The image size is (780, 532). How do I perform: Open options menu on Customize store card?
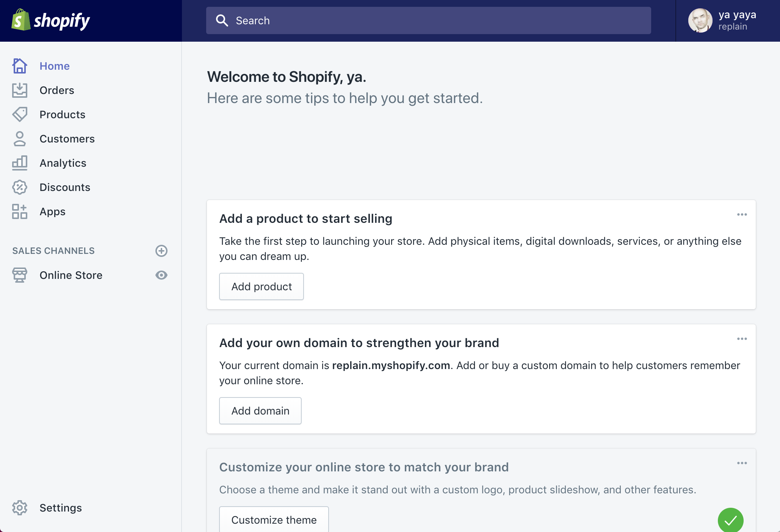click(x=742, y=463)
